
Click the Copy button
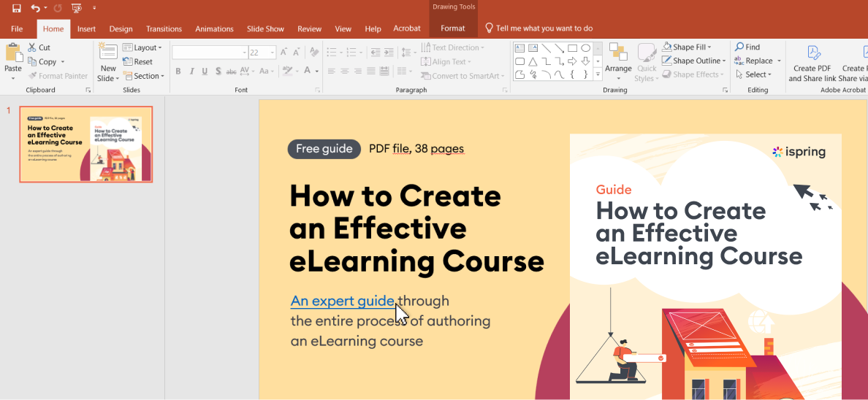pos(42,62)
